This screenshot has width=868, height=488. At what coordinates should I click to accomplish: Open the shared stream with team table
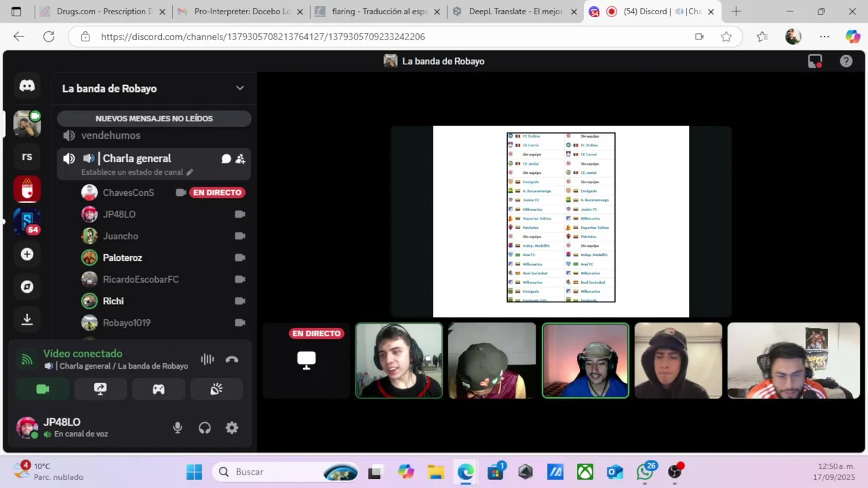pyautogui.click(x=561, y=222)
